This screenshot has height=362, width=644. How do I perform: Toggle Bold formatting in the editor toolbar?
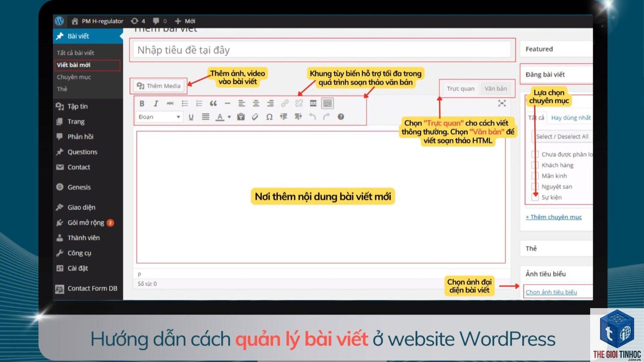142,103
